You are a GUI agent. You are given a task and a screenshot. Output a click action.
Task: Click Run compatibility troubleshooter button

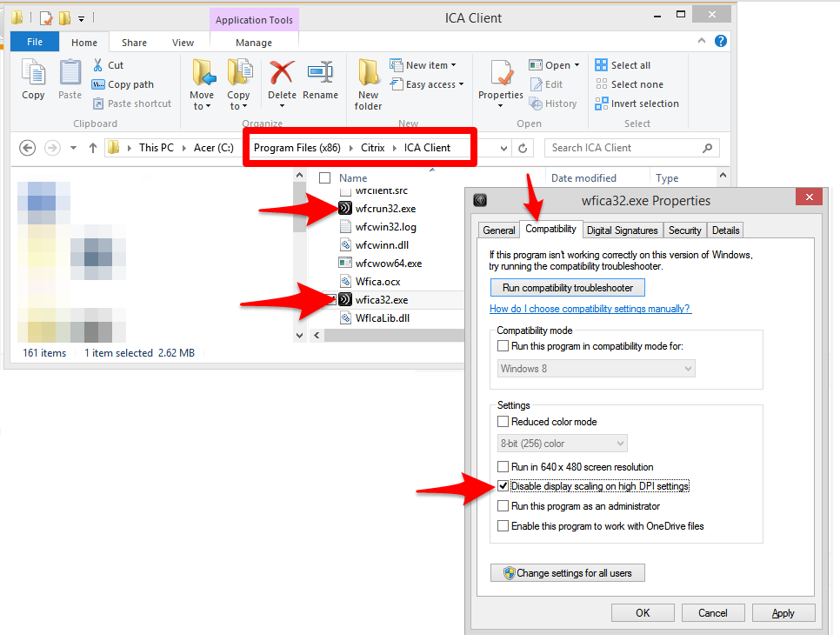click(567, 288)
